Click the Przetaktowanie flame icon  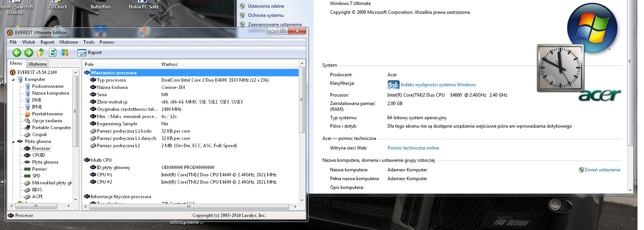[x=27, y=114]
